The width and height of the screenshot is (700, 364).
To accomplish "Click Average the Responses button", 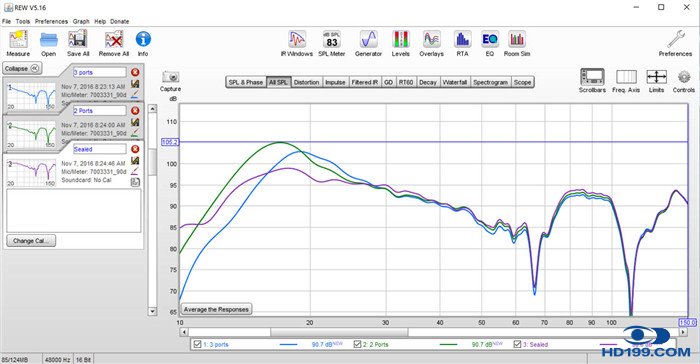I will (x=216, y=309).
